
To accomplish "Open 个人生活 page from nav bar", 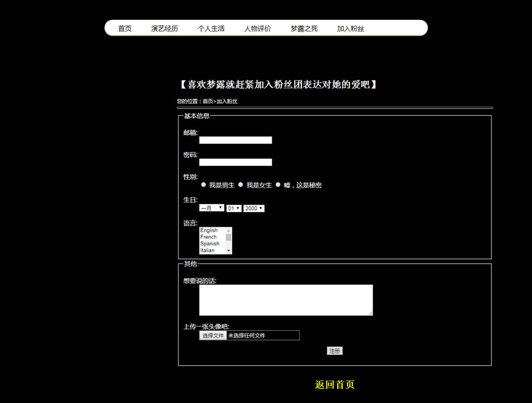I will pyautogui.click(x=211, y=29).
